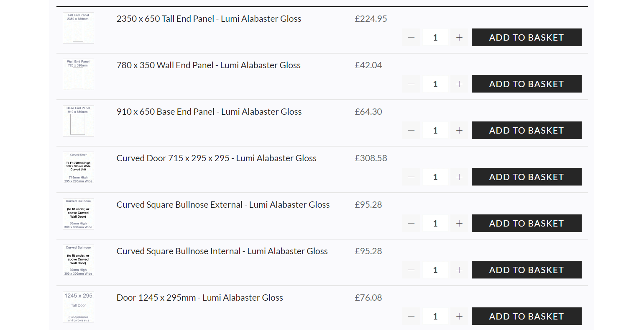
Task: Add the Curved Square Bullnose Internal to basket
Action: point(526,270)
